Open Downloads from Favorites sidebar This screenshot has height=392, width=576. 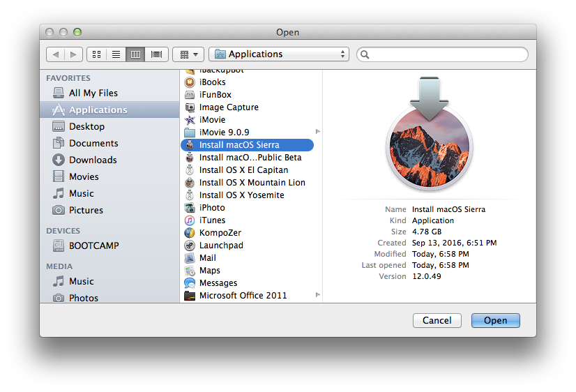pos(109,160)
